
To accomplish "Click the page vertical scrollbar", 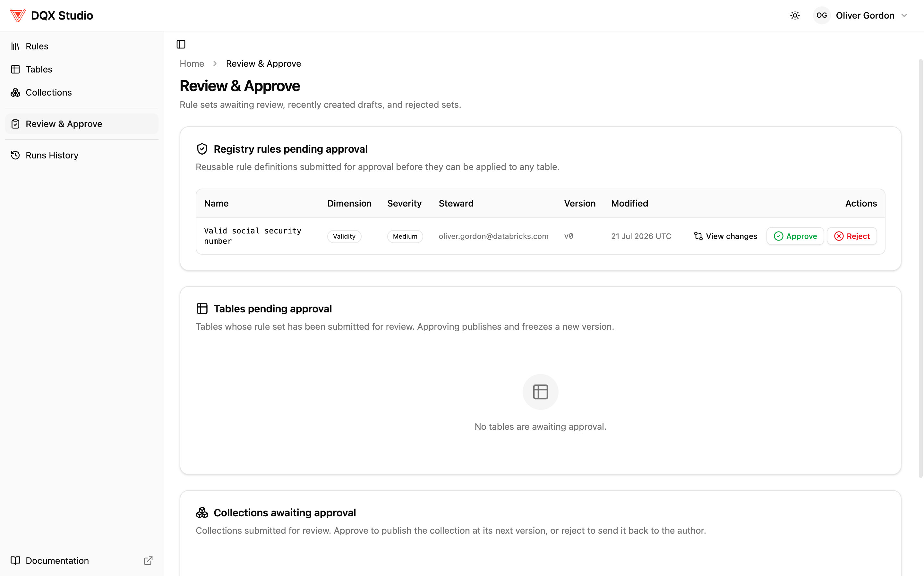I will coord(920,268).
